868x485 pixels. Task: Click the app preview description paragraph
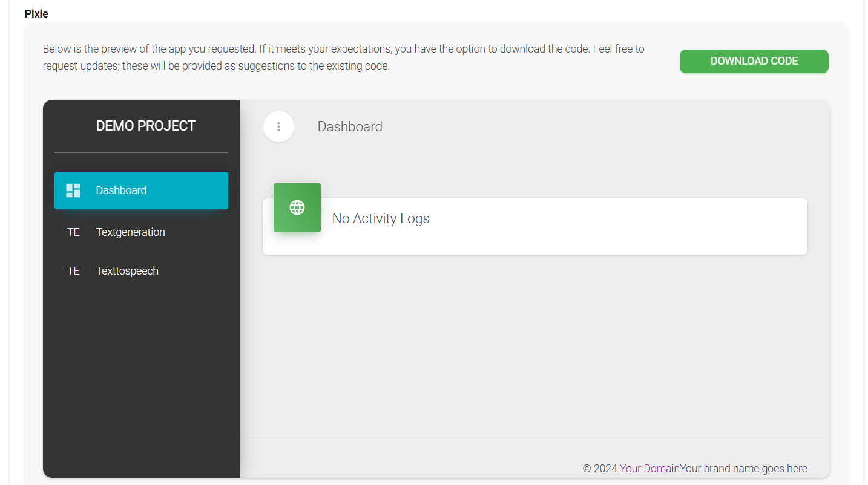tap(343, 57)
